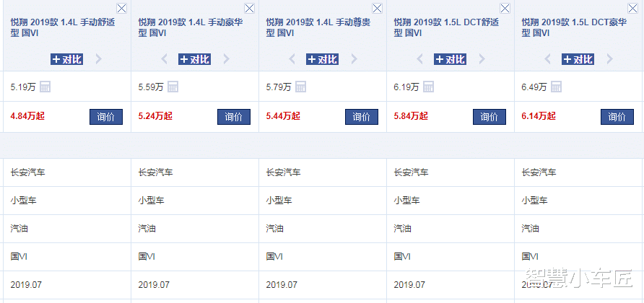Click 询价 for the 5.44万起 model
Screen dimensions: 644x303
click(362, 117)
